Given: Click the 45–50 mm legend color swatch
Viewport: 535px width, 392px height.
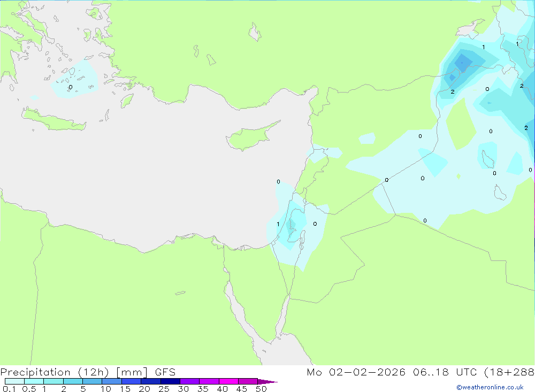Looking at the screenshot, I should (248, 381).
